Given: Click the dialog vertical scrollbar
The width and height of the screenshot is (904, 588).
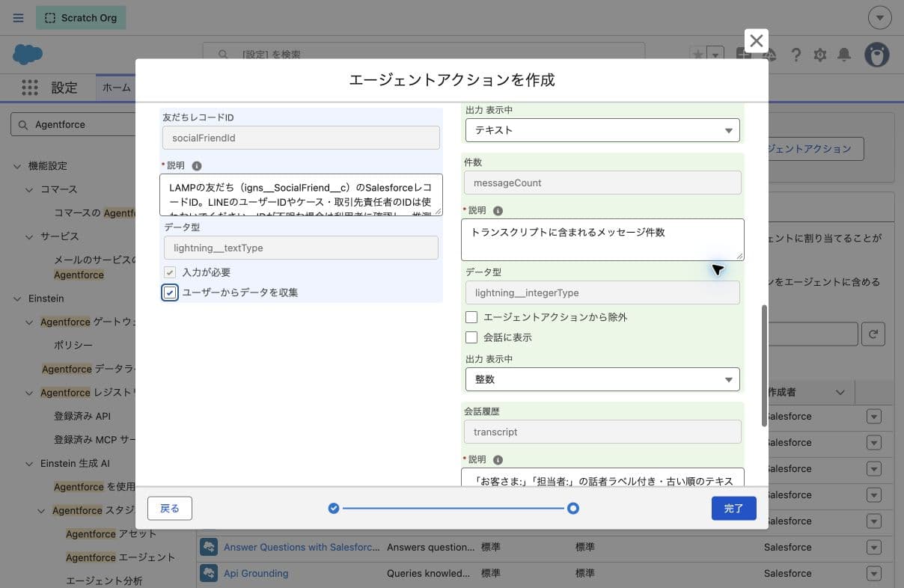Looking at the screenshot, I should (x=764, y=366).
